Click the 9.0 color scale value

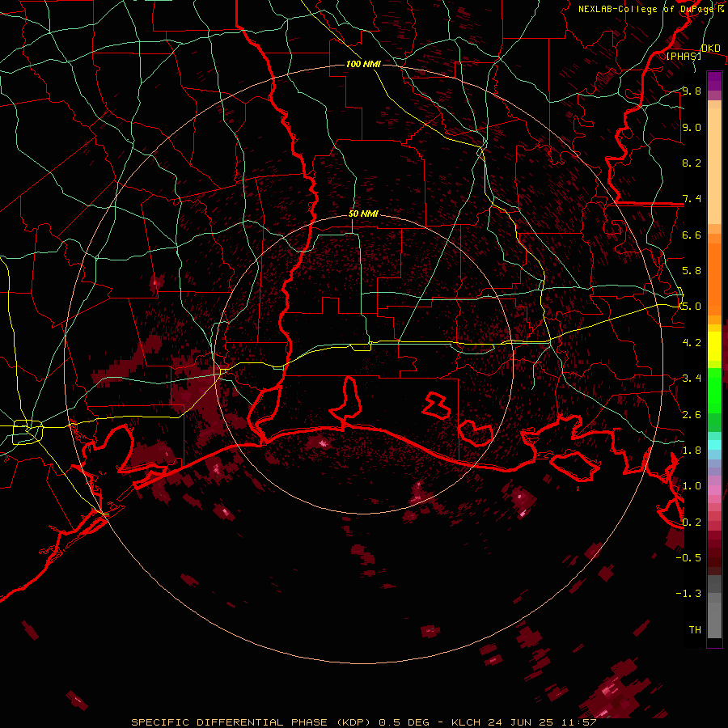(692, 127)
